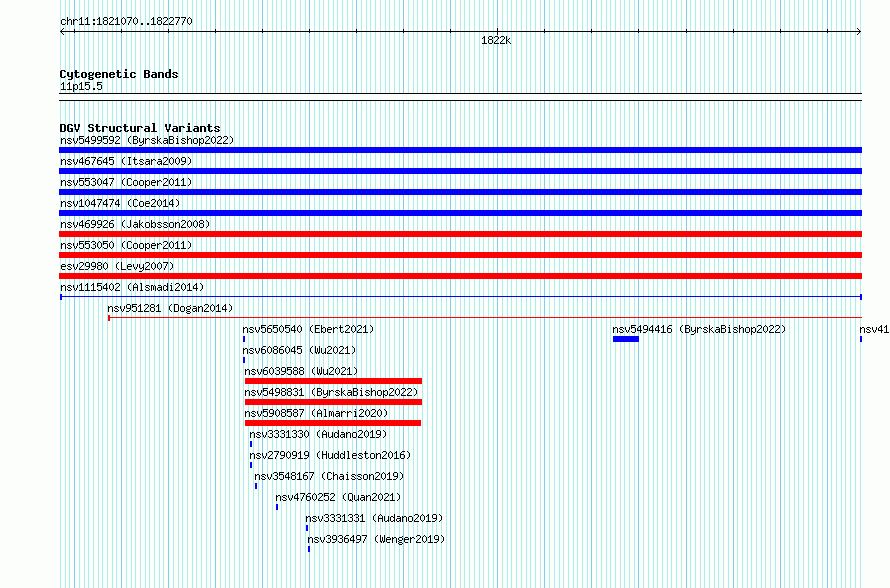Select the short blue bar under nsv5494416

coord(626,339)
